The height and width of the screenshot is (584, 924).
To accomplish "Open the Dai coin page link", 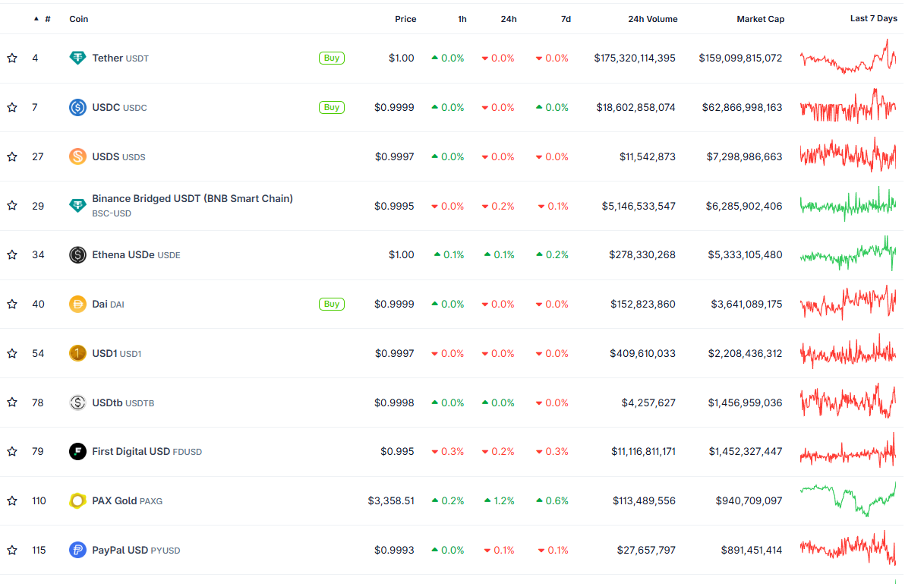I will point(109,304).
